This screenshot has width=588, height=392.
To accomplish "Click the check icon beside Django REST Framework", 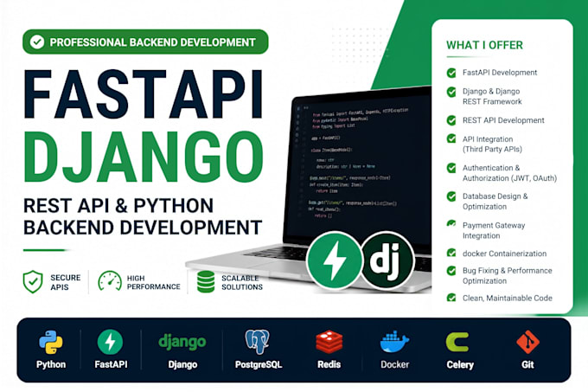I will pyautogui.click(x=451, y=92).
